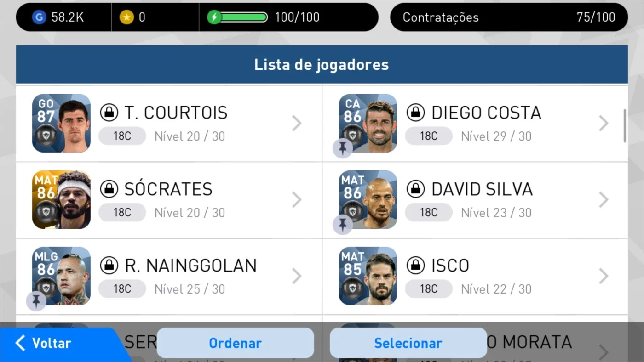Tap the lock icon beside ISCO

tap(416, 265)
